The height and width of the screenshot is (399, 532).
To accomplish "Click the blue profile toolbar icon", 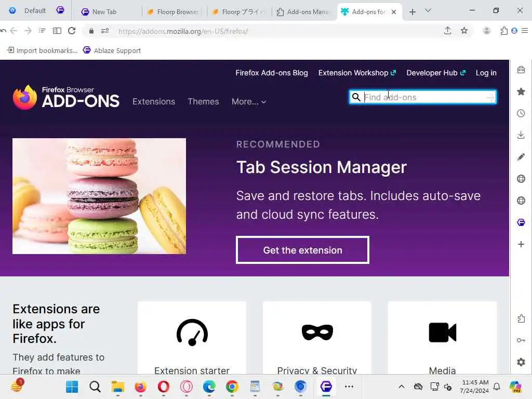I will [x=514, y=31].
